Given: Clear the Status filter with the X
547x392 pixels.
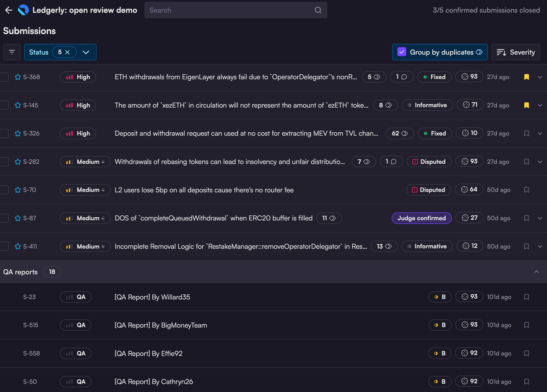Looking at the screenshot, I should coord(67,52).
